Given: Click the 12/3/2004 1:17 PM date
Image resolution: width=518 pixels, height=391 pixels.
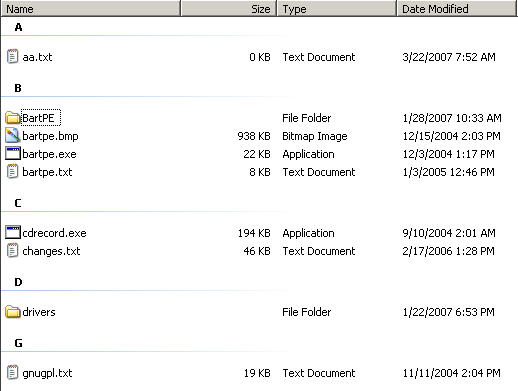Looking at the screenshot, I should (x=448, y=154).
